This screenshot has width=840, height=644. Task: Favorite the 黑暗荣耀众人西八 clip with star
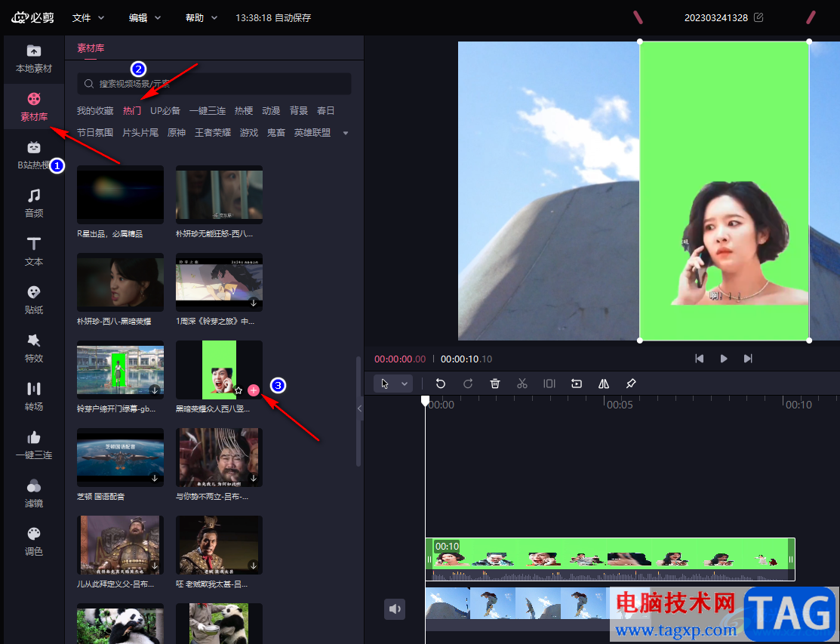(238, 390)
